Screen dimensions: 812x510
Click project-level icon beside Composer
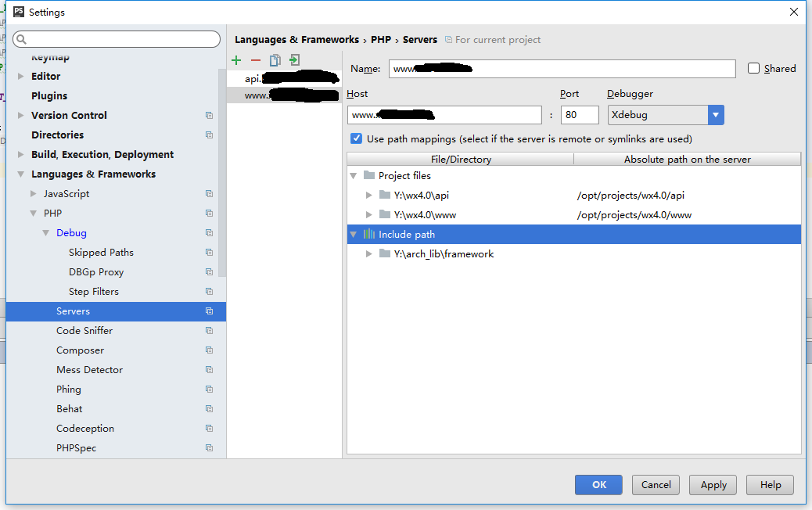(209, 350)
